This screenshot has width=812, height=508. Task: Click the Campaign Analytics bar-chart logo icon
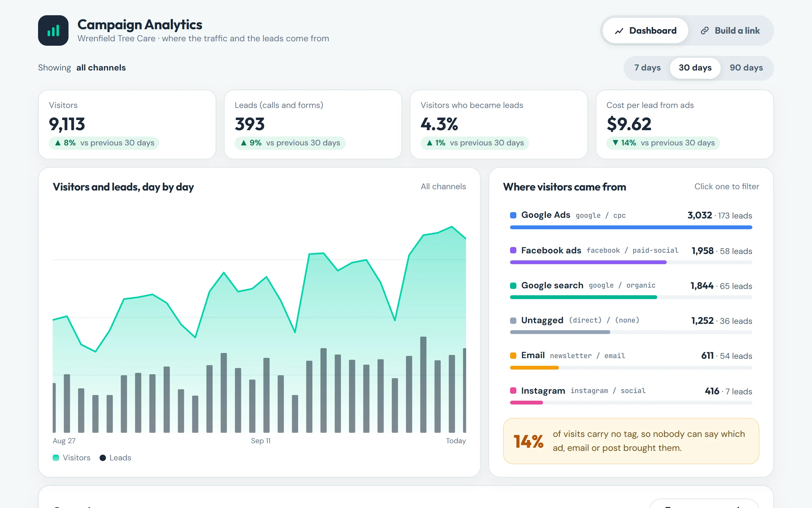(53, 30)
